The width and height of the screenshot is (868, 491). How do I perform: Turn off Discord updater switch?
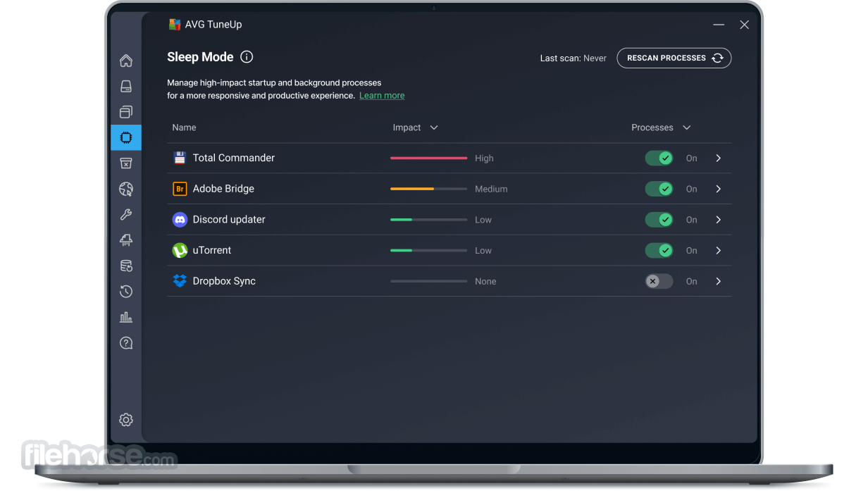pyautogui.click(x=659, y=220)
